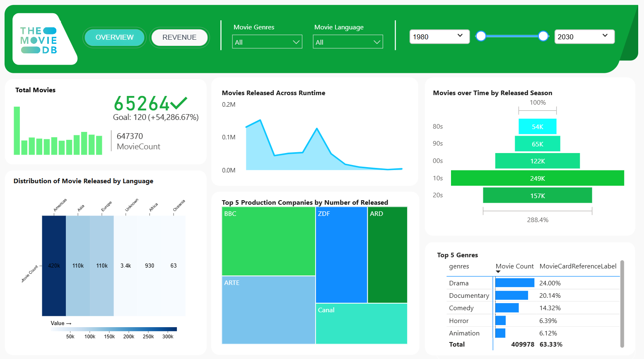Open the 1980 start year dropdown
This screenshot has height=359, width=644.
click(x=439, y=36)
